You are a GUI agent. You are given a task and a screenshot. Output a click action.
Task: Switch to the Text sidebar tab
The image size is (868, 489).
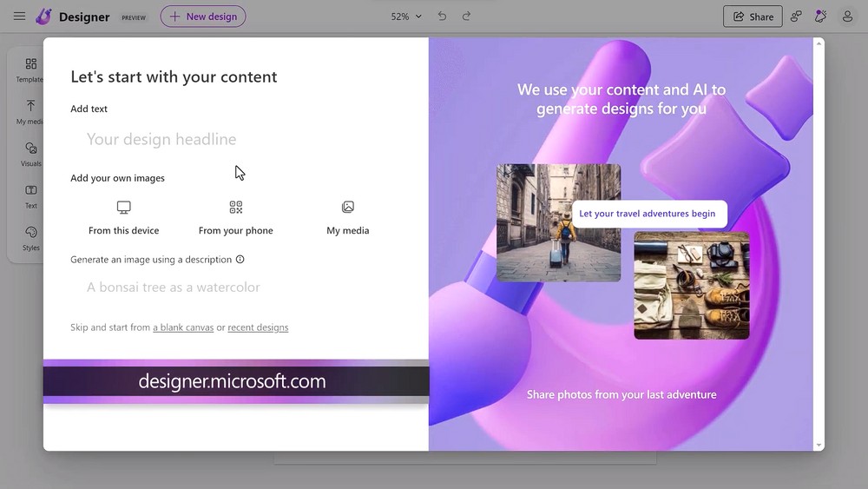31,195
